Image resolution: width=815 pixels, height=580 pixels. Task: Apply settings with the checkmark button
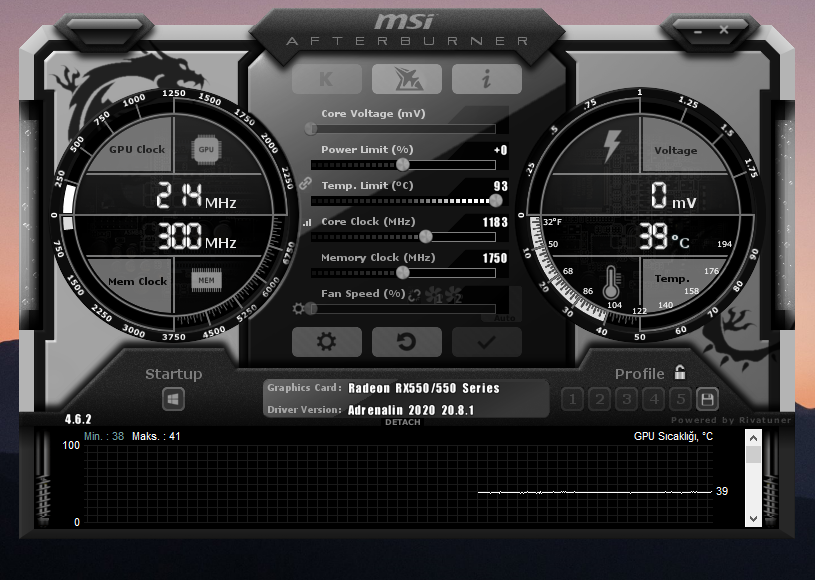[x=487, y=342]
